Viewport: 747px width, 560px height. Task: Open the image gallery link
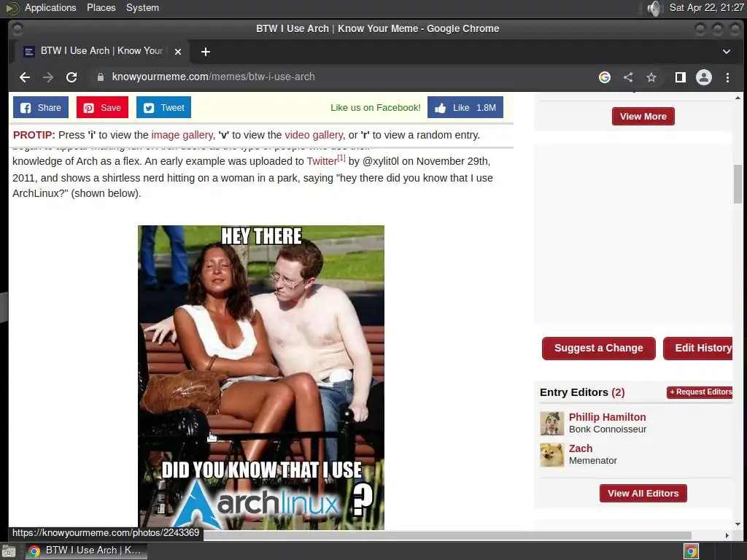182,135
